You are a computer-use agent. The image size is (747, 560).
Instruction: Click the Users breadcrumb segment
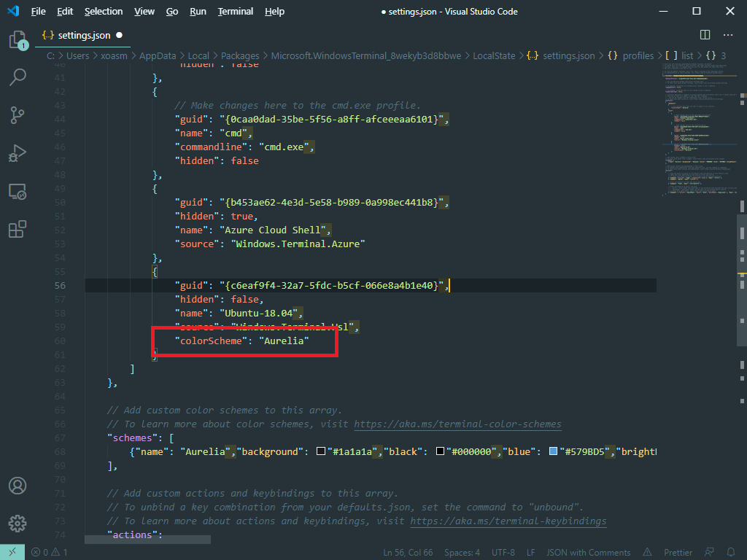(x=77, y=55)
